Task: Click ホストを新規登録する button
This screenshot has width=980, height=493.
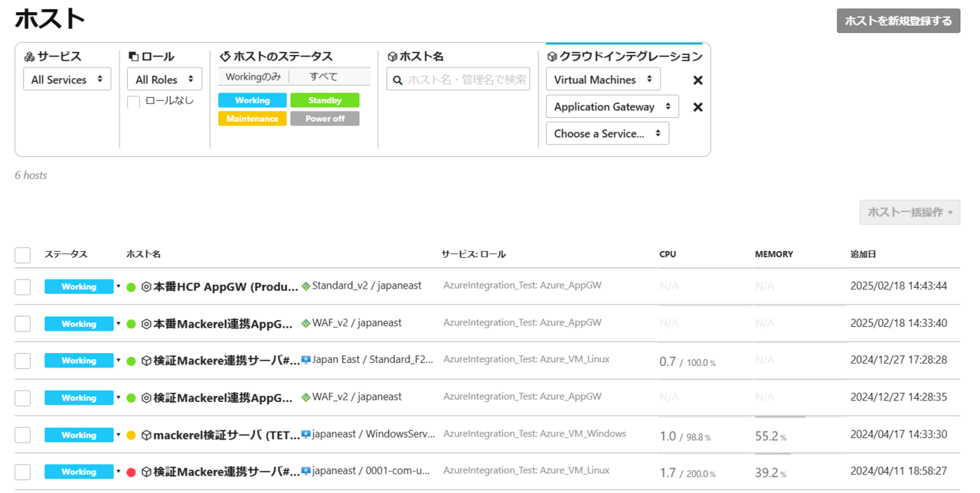Action: coord(898,21)
